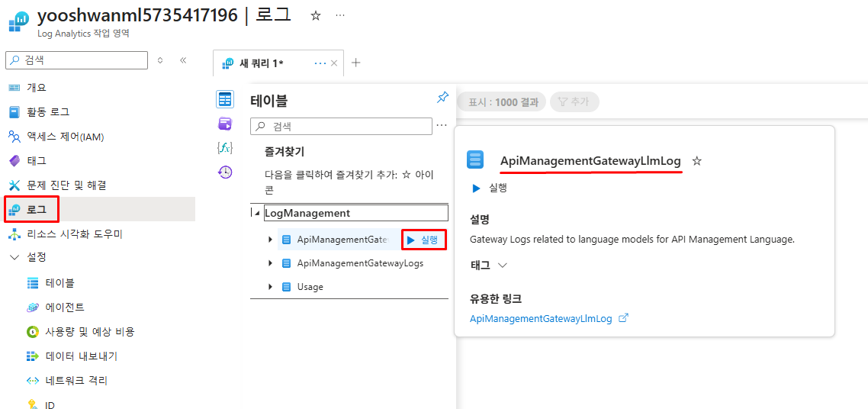Favorite the workspace with the star icon

316,16
